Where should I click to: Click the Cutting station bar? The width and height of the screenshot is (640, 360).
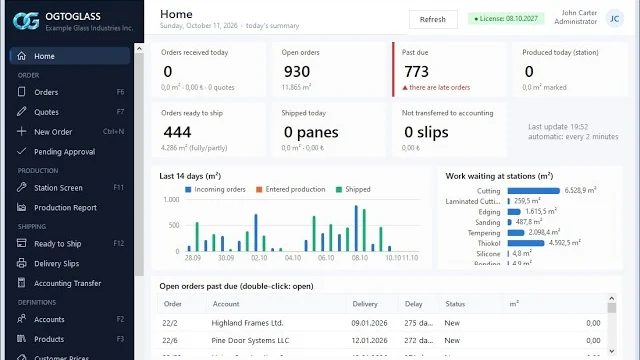click(x=533, y=191)
